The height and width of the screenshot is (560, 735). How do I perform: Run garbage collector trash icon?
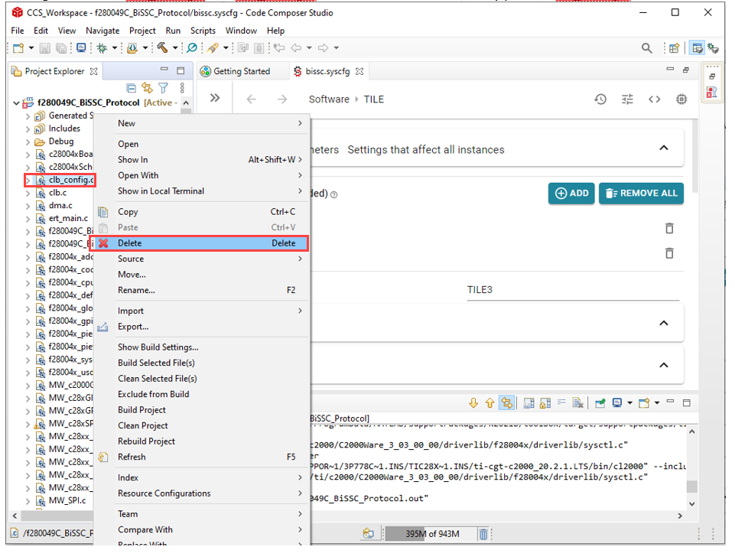point(483,533)
